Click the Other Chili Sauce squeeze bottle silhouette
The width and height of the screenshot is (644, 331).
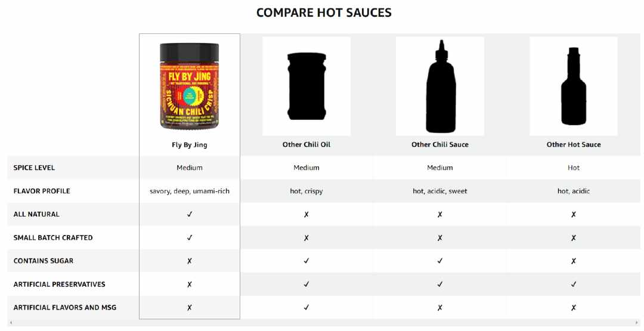tap(440, 86)
